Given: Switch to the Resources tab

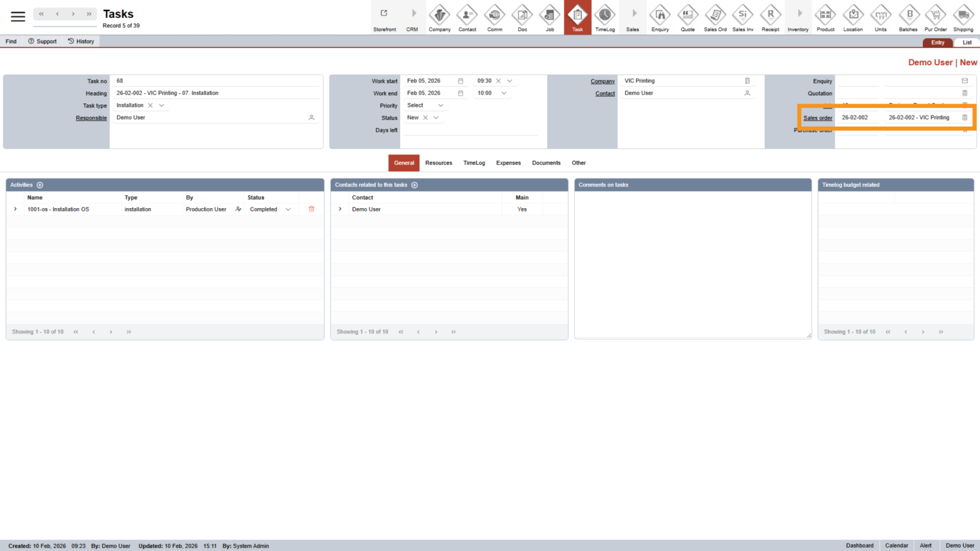Looking at the screenshot, I should 438,163.
